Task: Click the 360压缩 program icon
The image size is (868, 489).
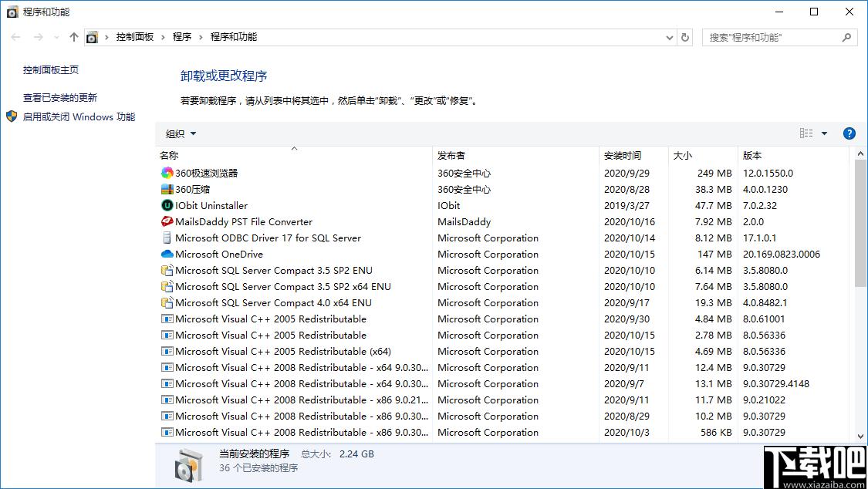Action: pyautogui.click(x=167, y=189)
